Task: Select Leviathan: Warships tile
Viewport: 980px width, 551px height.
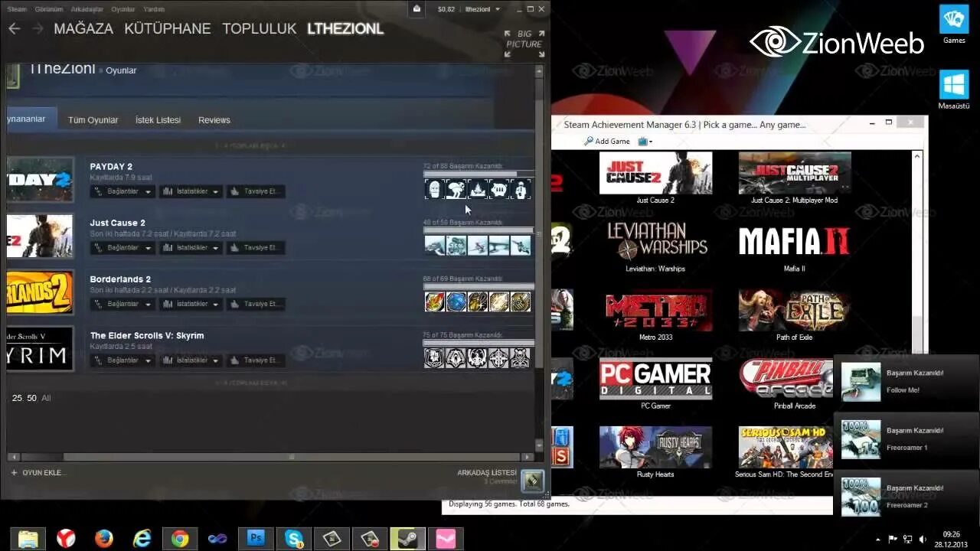Action: click(x=655, y=246)
